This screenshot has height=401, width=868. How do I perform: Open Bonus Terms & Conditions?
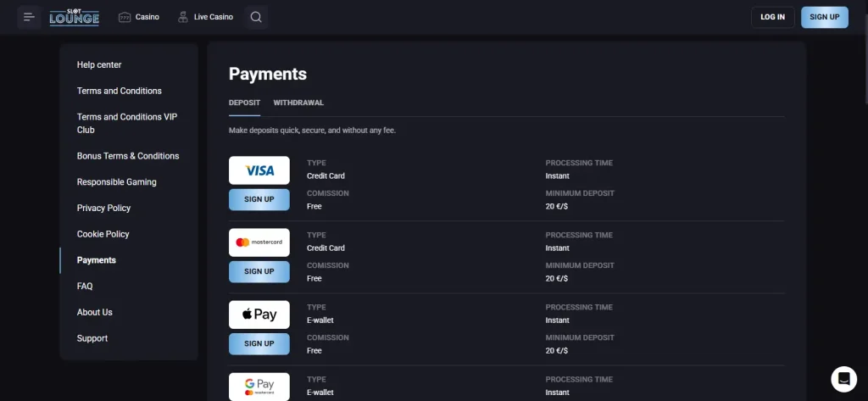(128, 156)
